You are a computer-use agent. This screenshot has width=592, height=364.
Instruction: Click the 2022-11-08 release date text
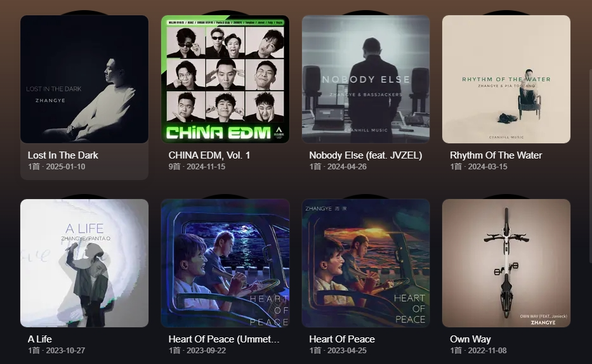coord(487,351)
